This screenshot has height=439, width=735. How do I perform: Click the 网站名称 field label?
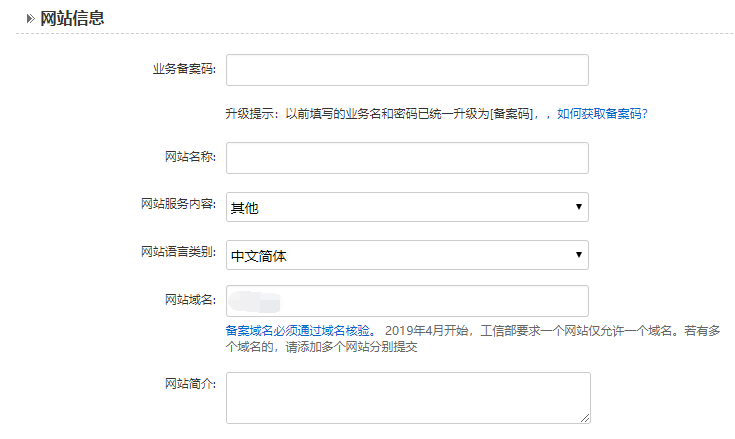(189, 156)
